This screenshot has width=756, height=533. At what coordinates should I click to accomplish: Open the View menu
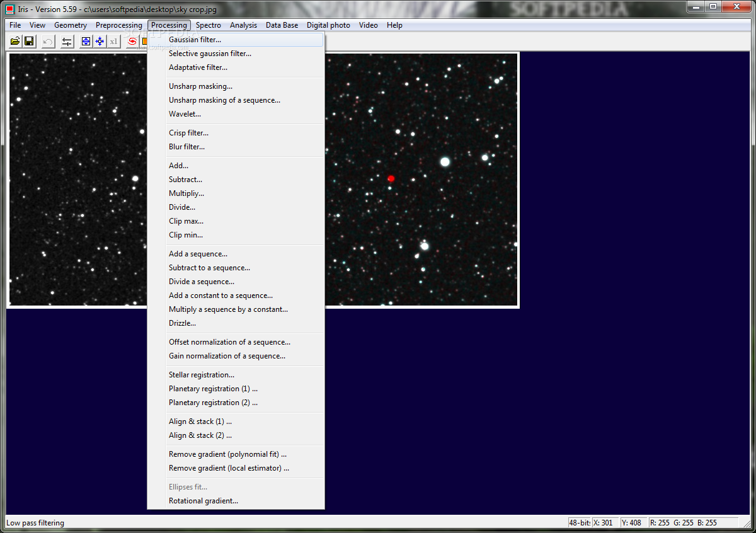coord(38,25)
